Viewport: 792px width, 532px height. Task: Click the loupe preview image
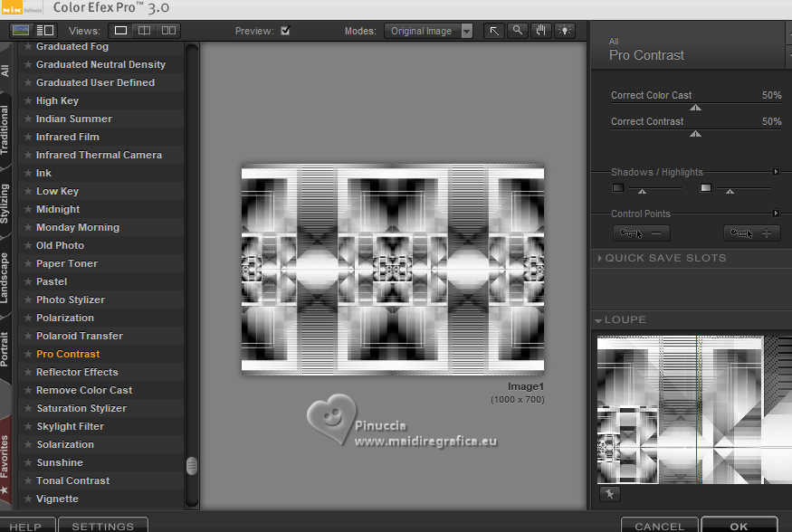point(694,410)
